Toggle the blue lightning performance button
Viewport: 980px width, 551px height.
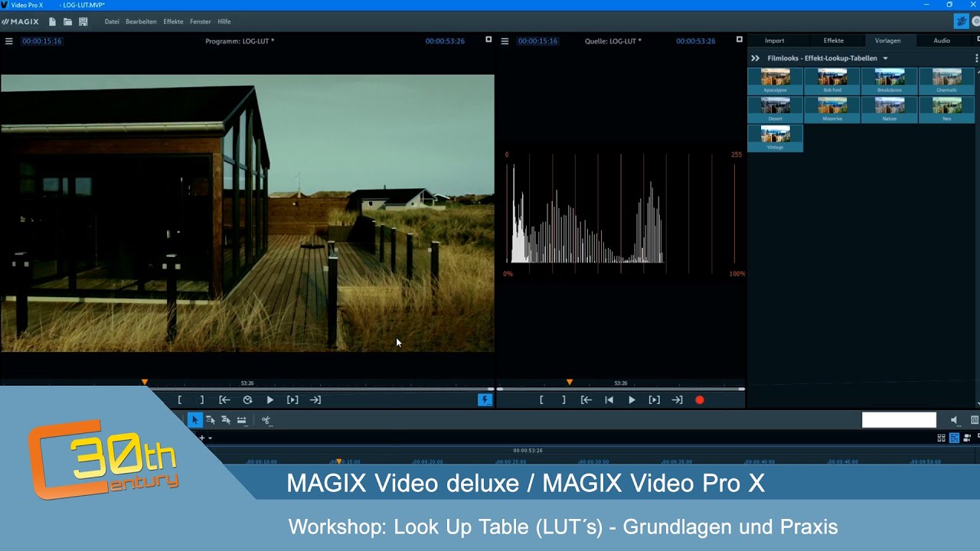(485, 399)
